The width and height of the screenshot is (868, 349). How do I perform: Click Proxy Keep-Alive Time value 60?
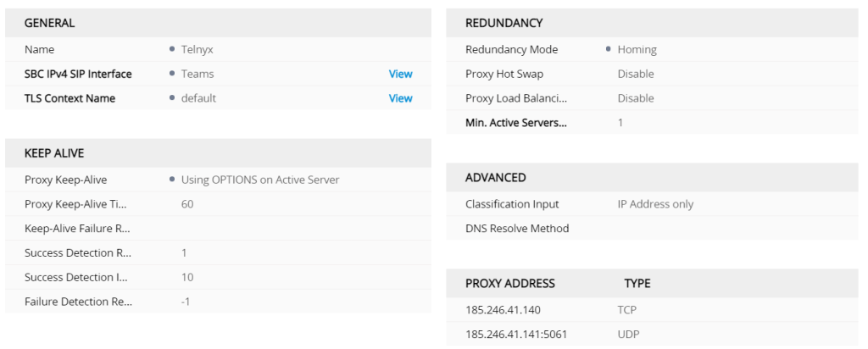(x=187, y=204)
